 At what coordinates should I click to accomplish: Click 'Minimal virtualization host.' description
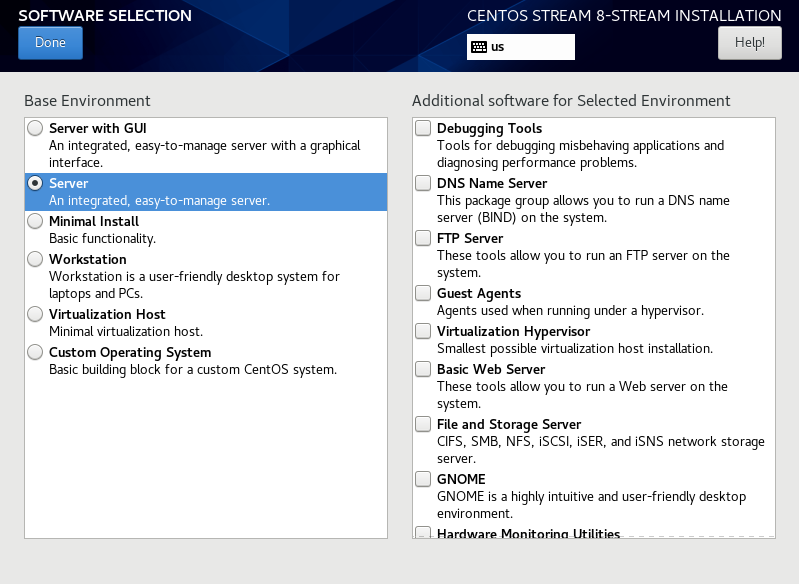tap(126, 331)
